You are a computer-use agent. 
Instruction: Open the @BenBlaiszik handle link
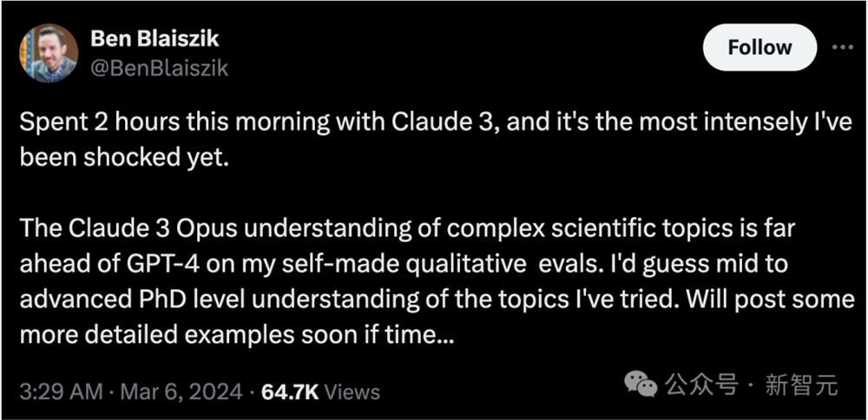[x=160, y=68]
